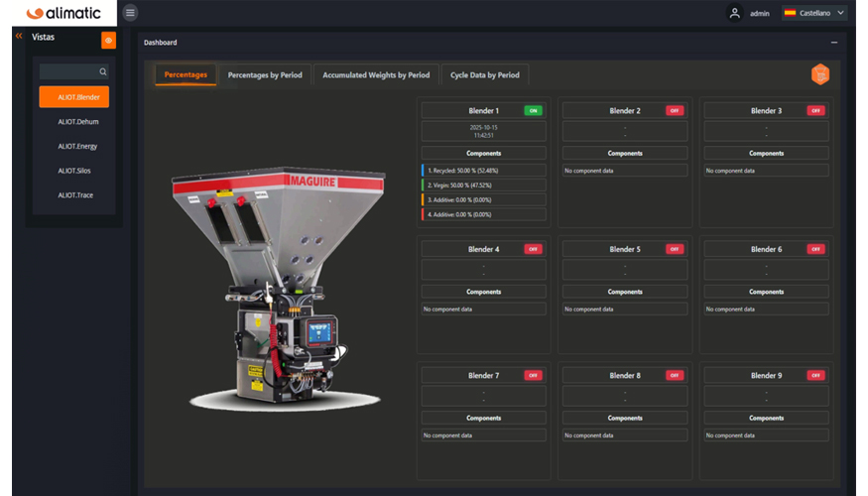Toggle Blender 1 ON status badge
The width and height of the screenshot is (868, 496).
533,111
